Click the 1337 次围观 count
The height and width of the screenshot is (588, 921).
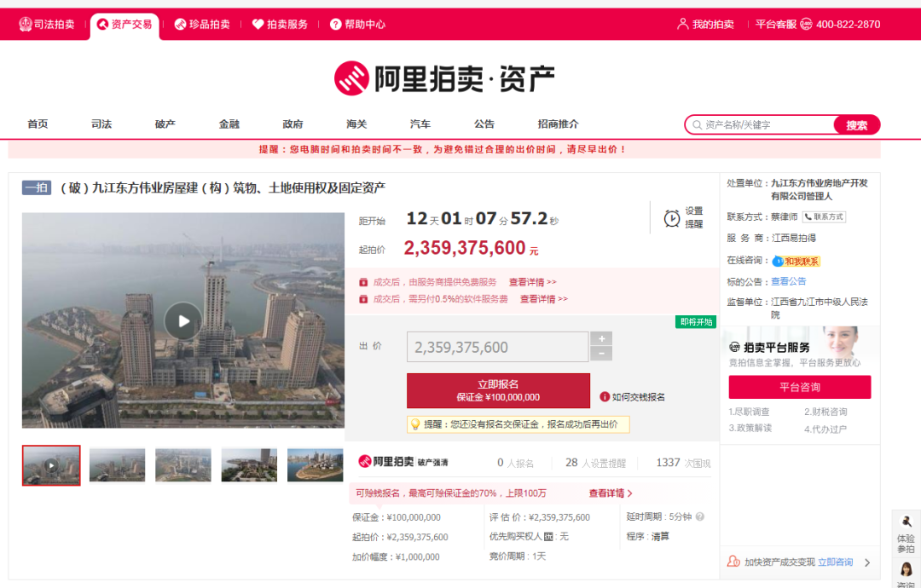683,463
